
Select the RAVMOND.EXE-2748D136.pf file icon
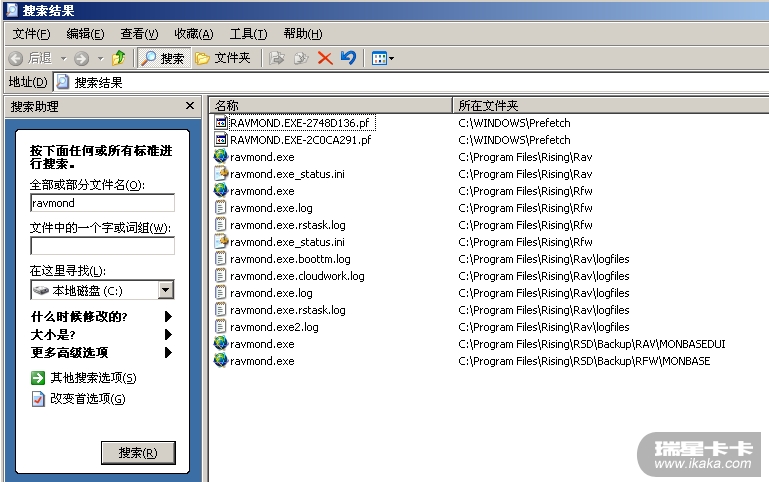(221, 123)
